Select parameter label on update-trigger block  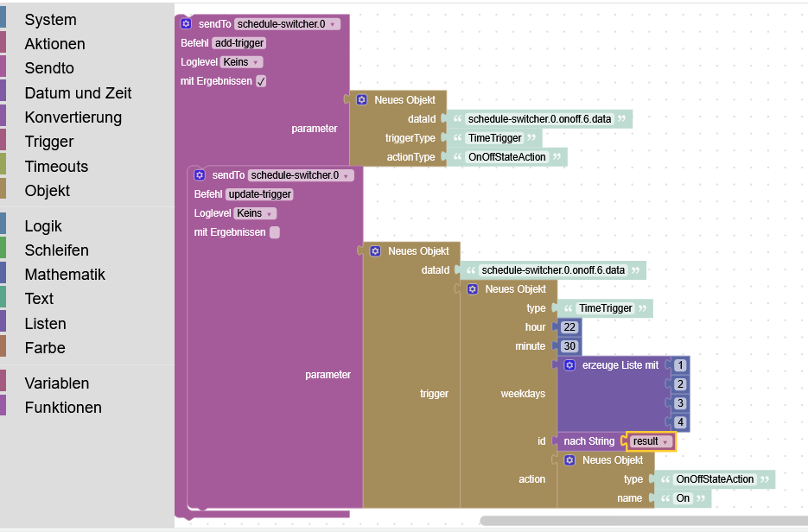328,375
